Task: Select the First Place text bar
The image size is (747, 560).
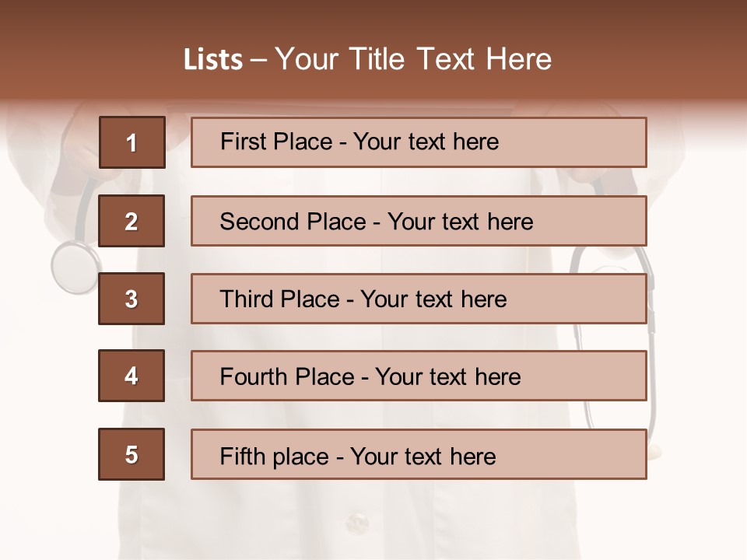Action: point(419,142)
